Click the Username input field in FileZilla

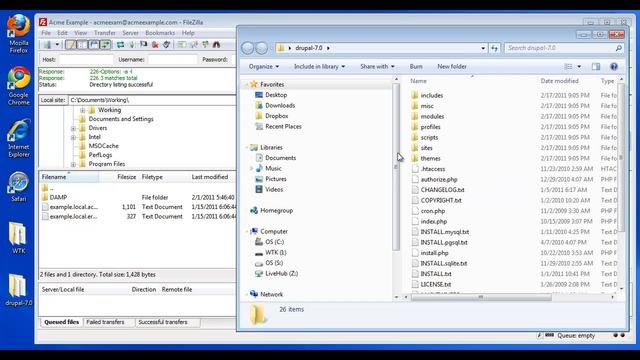pos(173,60)
